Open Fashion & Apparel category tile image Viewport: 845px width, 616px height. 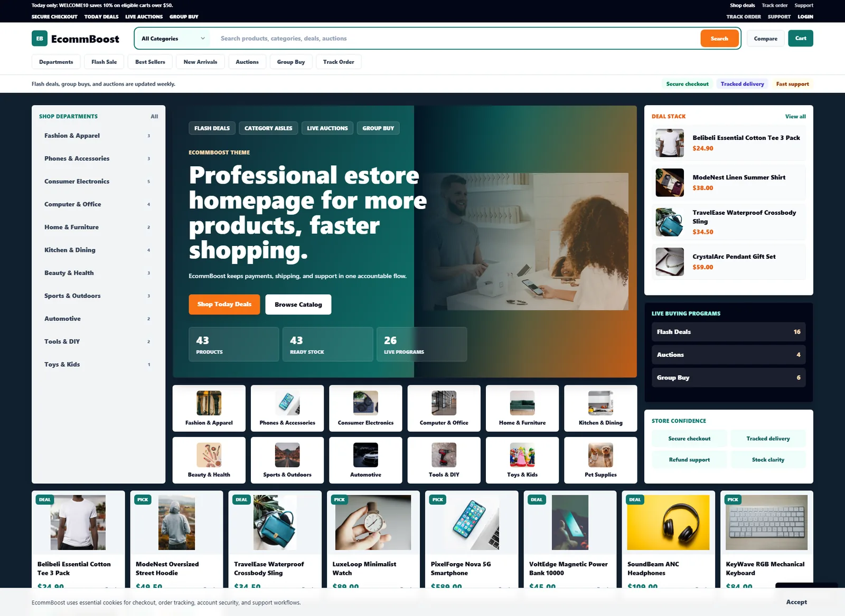click(x=209, y=403)
